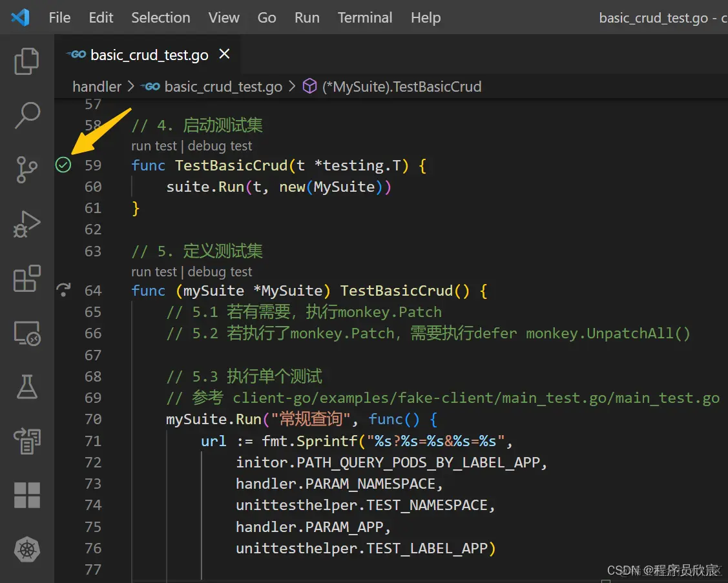This screenshot has width=728, height=583.
Task: Click line number 70 in the gutter
Action: [x=93, y=419]
